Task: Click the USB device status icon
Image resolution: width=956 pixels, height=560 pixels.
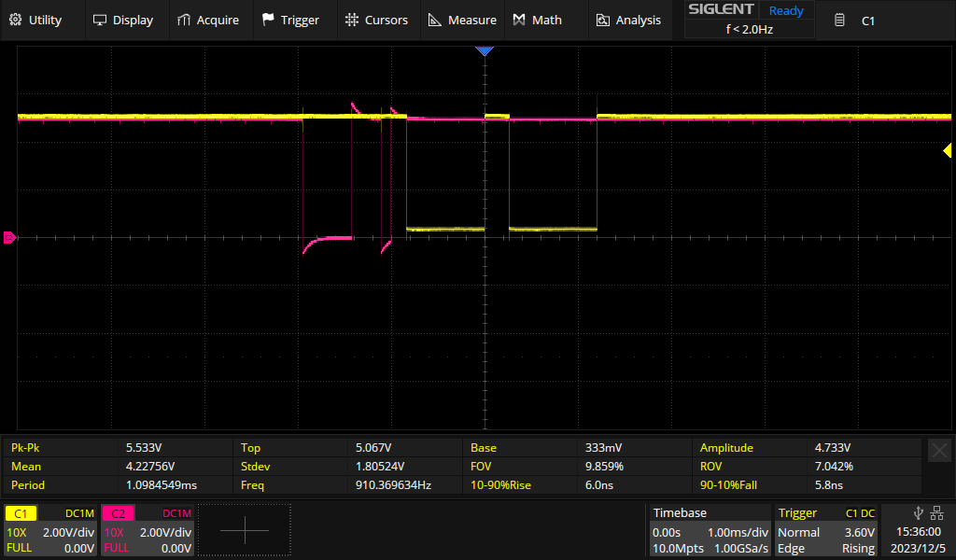Action: click(x=918, y=512)
